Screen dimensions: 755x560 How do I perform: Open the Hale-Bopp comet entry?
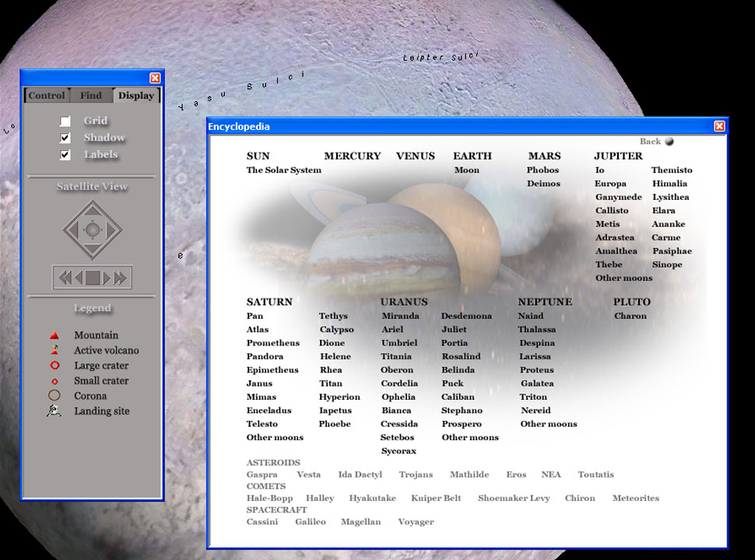(269, 498)
